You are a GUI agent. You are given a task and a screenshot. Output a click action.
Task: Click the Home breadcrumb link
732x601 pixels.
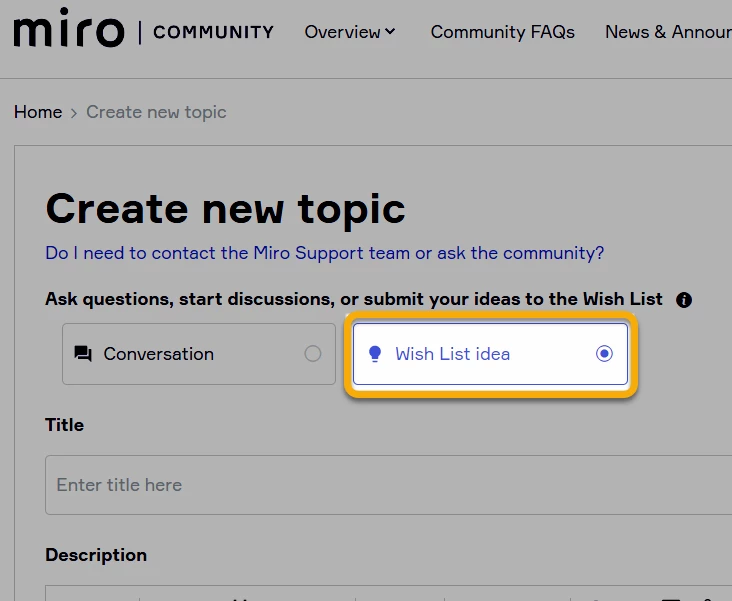tap(38, 112)
